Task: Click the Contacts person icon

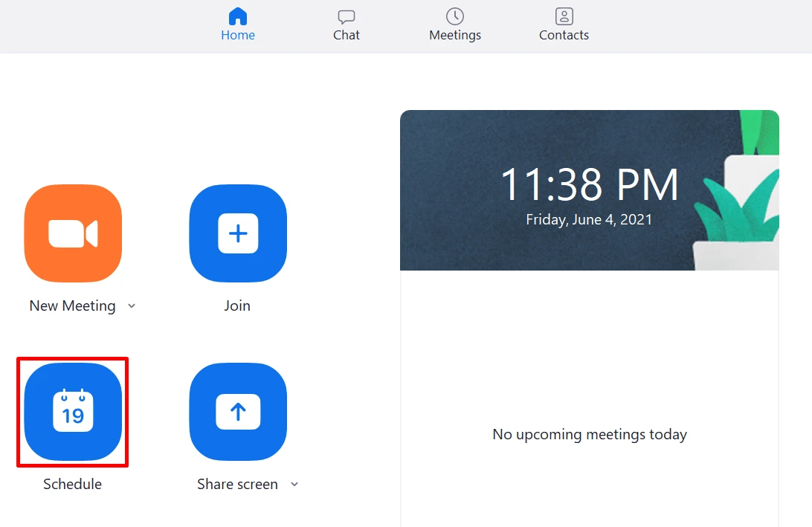Action: pos(564,16)
